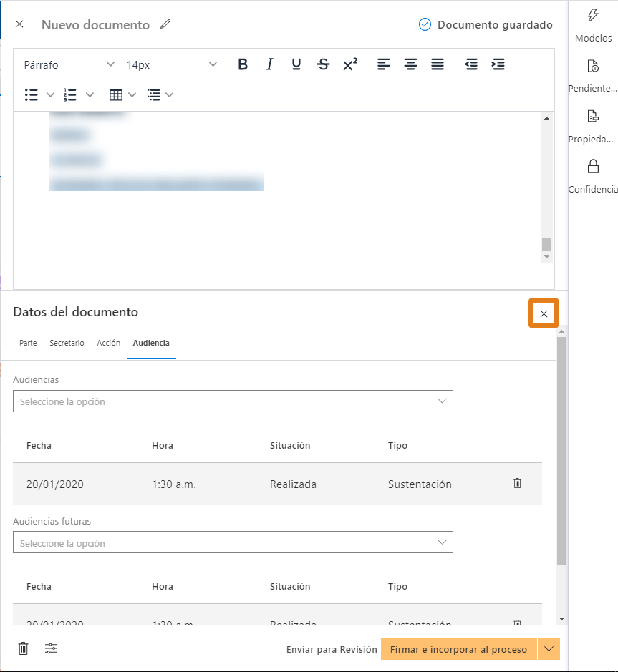Insert a bulleted list

(32, 94)
